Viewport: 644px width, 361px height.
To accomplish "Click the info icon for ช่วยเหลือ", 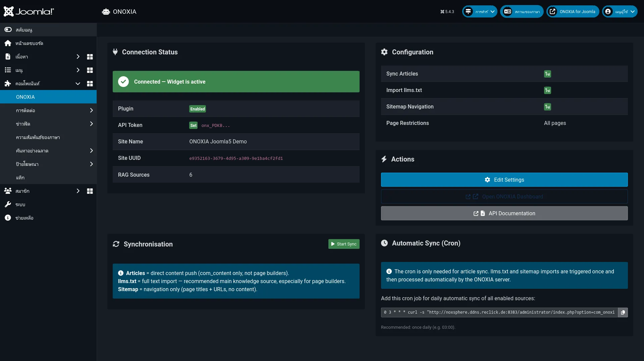I will tap(8, 218).
